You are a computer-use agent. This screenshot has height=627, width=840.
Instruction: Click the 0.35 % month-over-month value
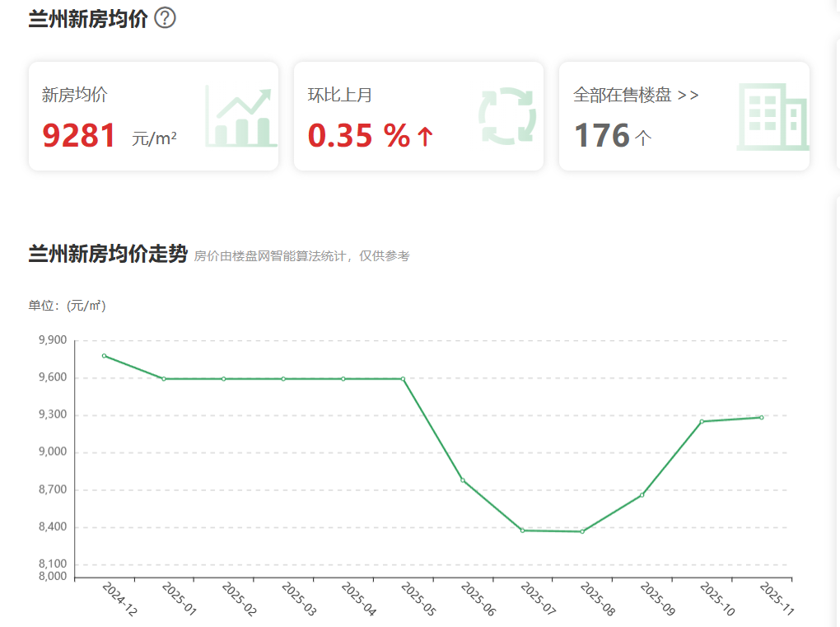(x=359, y=135)
